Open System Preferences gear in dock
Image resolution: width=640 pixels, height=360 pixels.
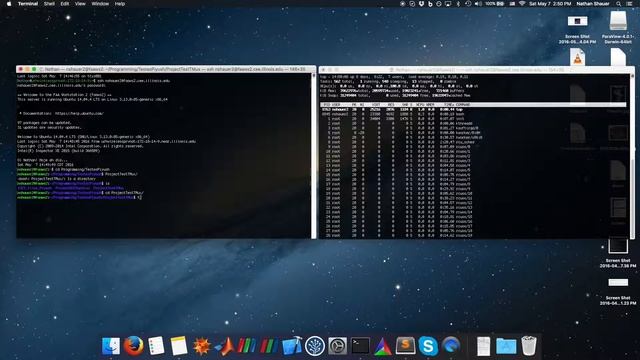click(x=338, y=346)
